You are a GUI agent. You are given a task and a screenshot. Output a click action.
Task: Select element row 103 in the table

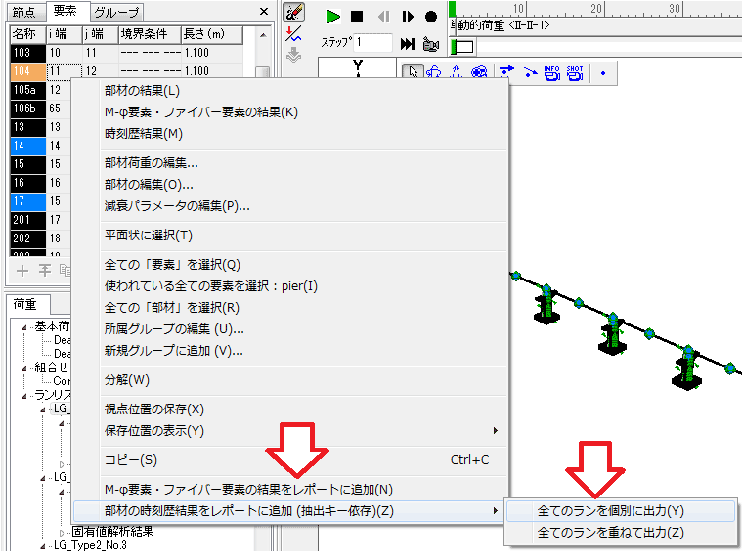click(x=28, y=53)
